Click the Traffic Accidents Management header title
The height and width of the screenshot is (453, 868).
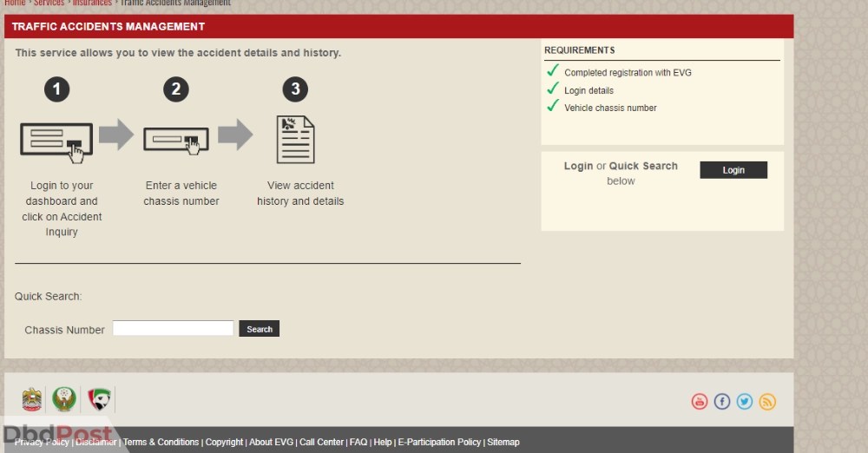pos(108,27)
